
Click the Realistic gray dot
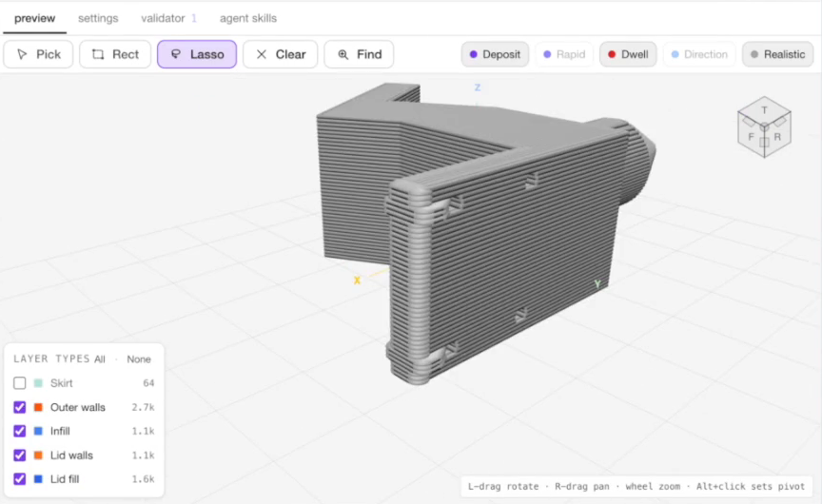pyautogui.click(x=754, y=54)
